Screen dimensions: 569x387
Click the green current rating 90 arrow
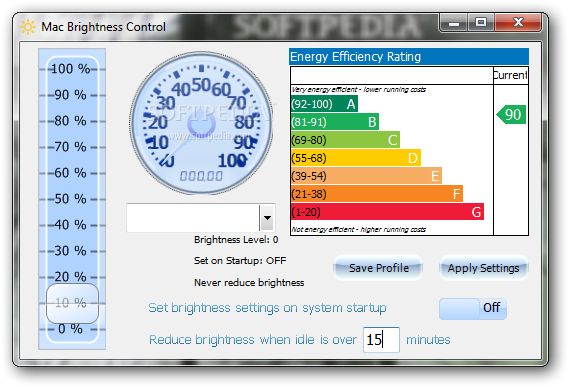point(511,115)
